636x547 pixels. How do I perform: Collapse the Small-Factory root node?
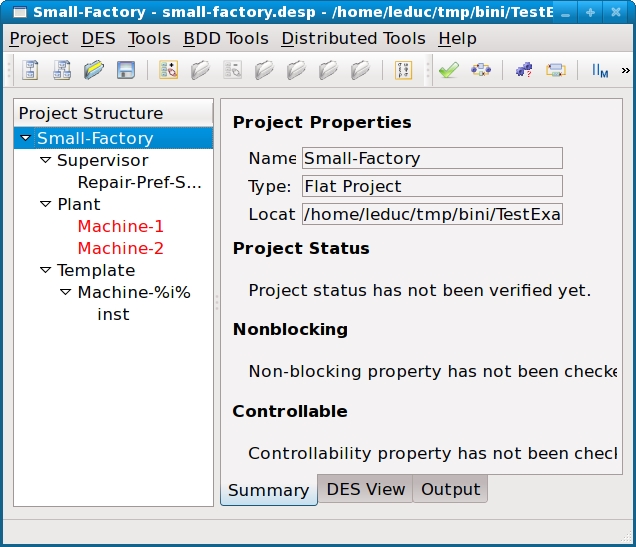click(25, 138)
